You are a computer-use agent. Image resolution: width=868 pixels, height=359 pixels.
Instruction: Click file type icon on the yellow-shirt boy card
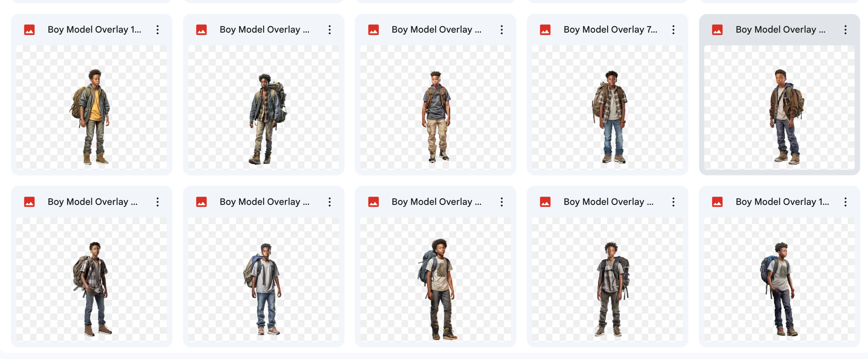click(x=29, y=30)
